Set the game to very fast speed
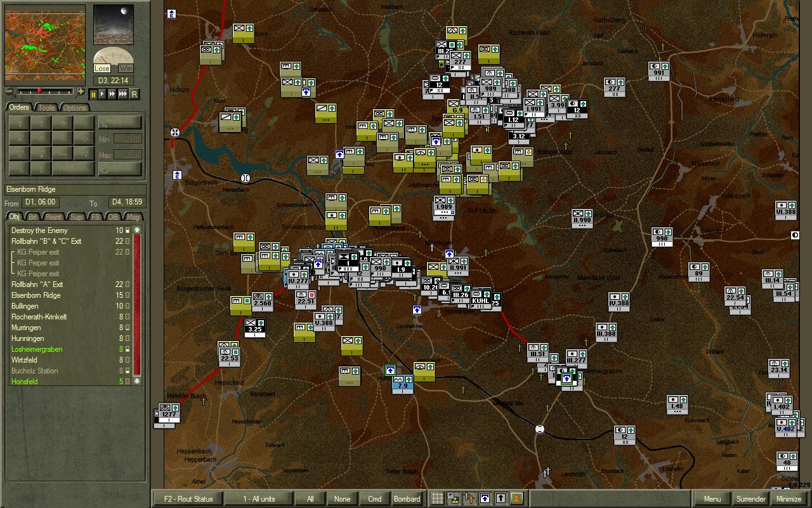The width and height of the screenshot is (812, 508). click(x=123, y=94)
